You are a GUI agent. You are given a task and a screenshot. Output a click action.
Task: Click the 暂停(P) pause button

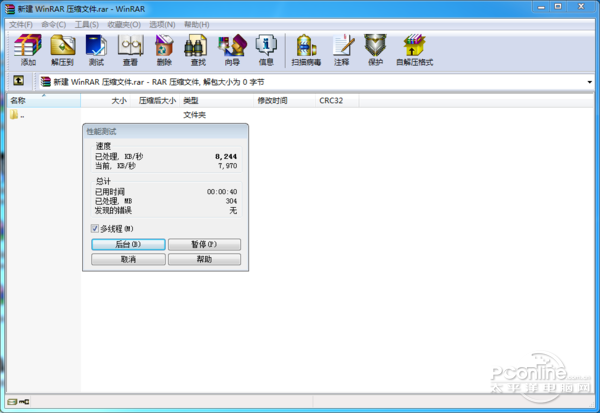204,244
